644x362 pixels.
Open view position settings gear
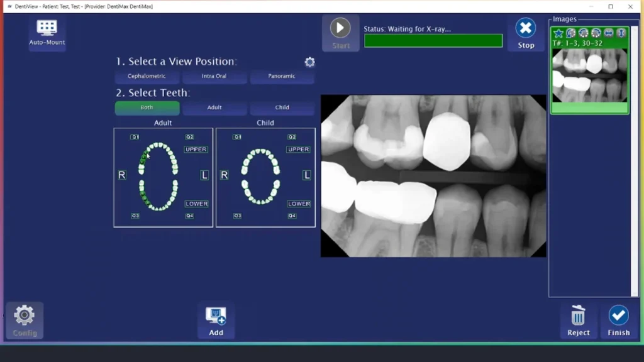pos(309,62)
